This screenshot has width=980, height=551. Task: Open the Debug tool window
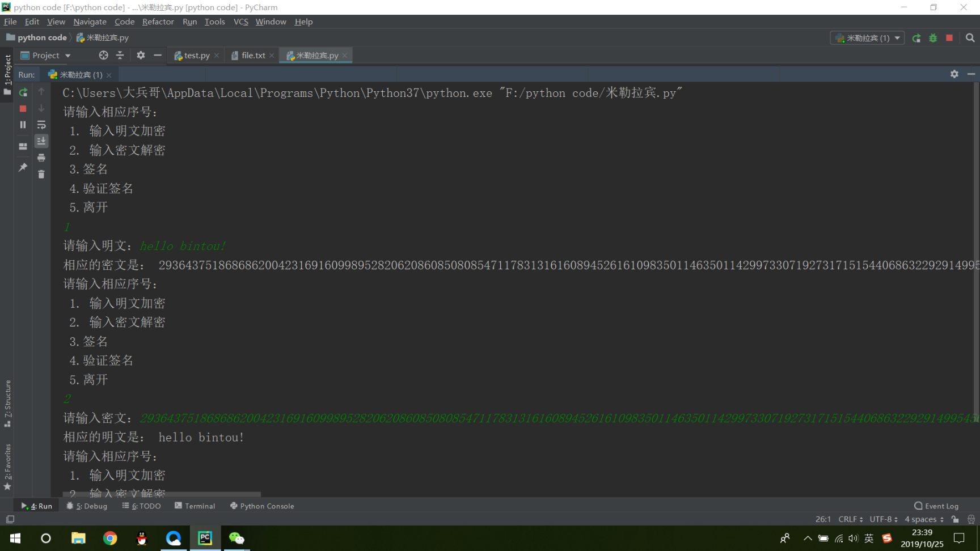pos(87,506)
